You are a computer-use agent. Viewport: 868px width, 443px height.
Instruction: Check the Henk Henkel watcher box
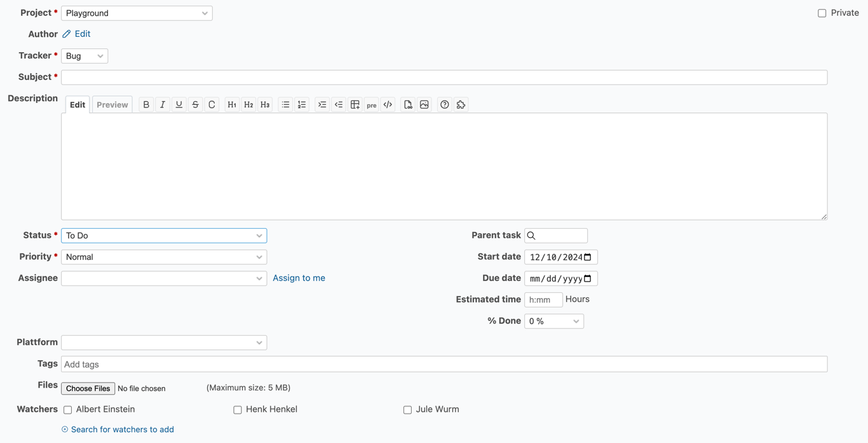[237, 409]
